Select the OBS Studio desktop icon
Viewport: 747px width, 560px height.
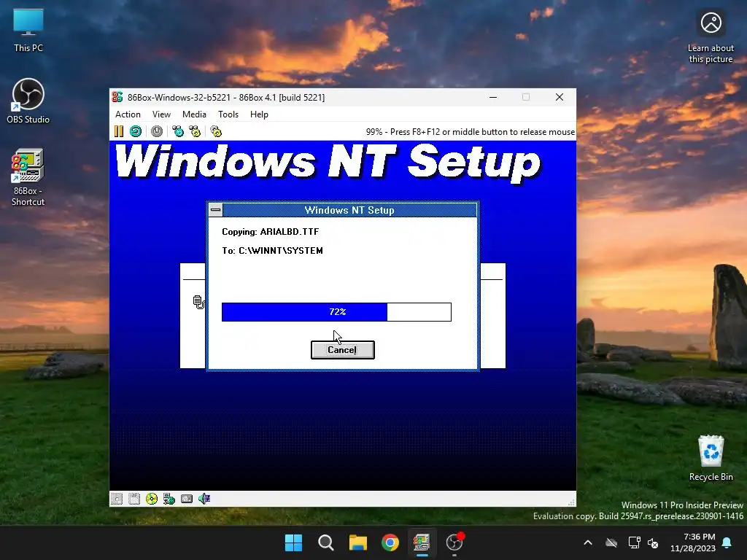tap(28, 101)
